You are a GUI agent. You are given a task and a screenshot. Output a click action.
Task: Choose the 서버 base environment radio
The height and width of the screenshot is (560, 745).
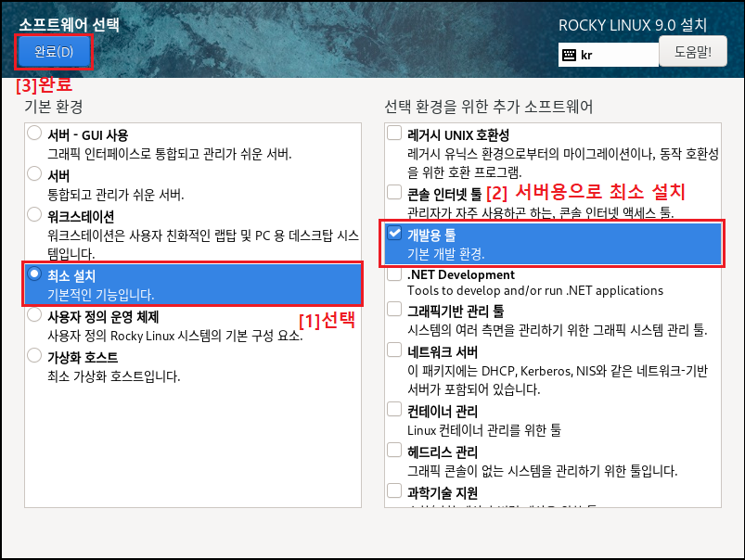click(34, 174)
